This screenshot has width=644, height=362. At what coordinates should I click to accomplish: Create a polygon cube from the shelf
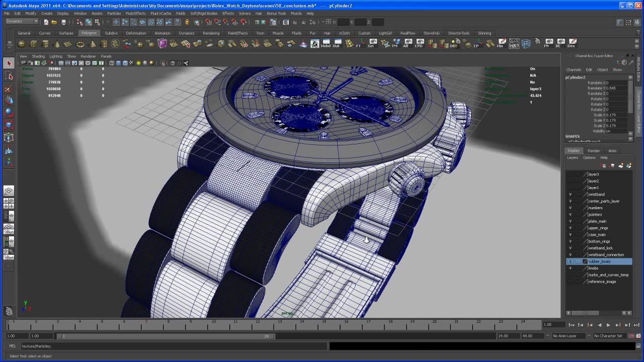click(34, 44)
